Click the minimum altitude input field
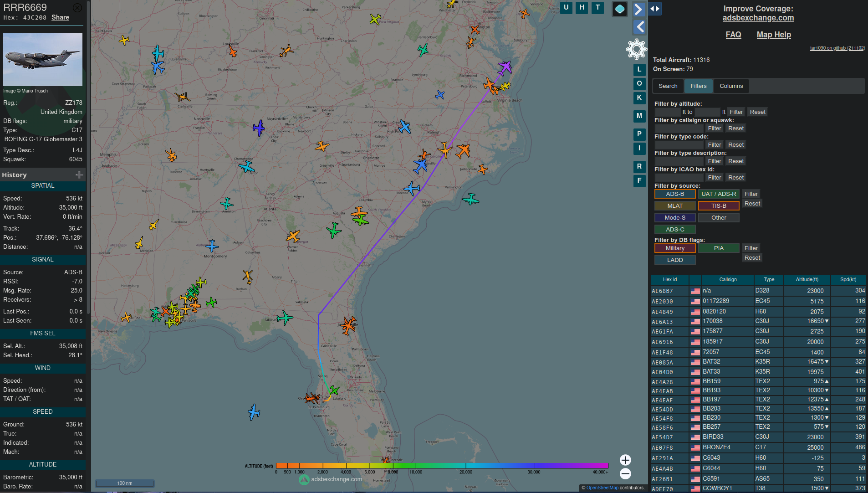The width and height of the screenshot is (868, 493). click(668, 112)
